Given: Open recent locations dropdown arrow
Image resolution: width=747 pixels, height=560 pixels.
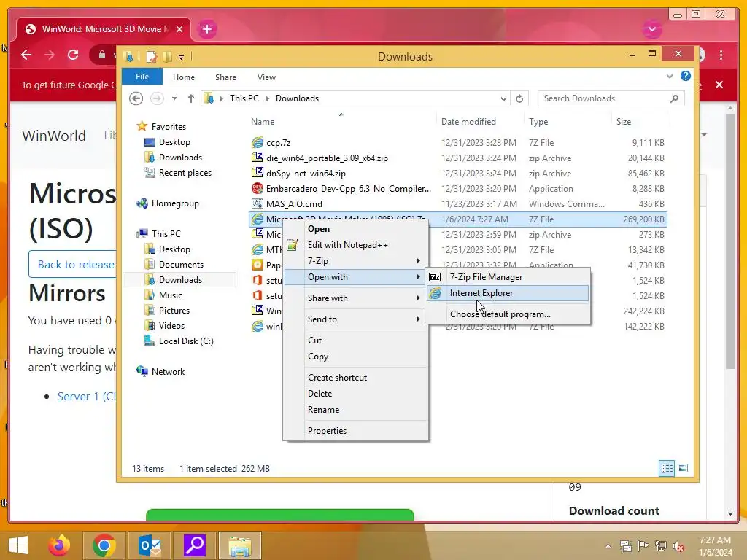Looking at the screenshot, I should (x=174, y=98).
